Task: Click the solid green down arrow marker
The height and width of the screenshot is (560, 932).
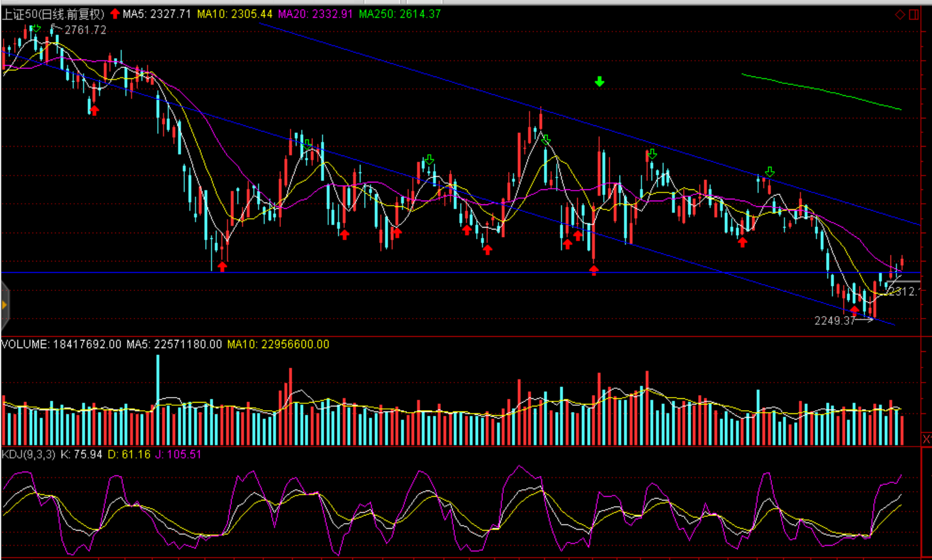Action: 600,82
